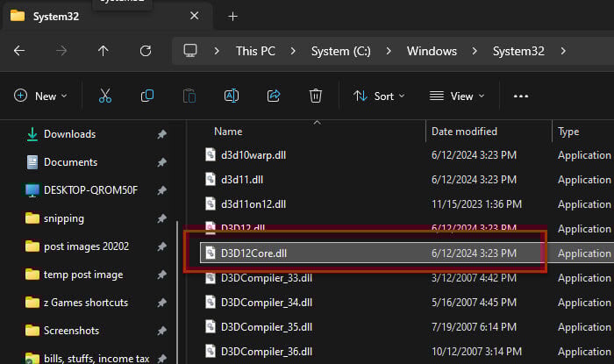
Task: Expand chevron after Windows breadcrumb
Action: 475,51
